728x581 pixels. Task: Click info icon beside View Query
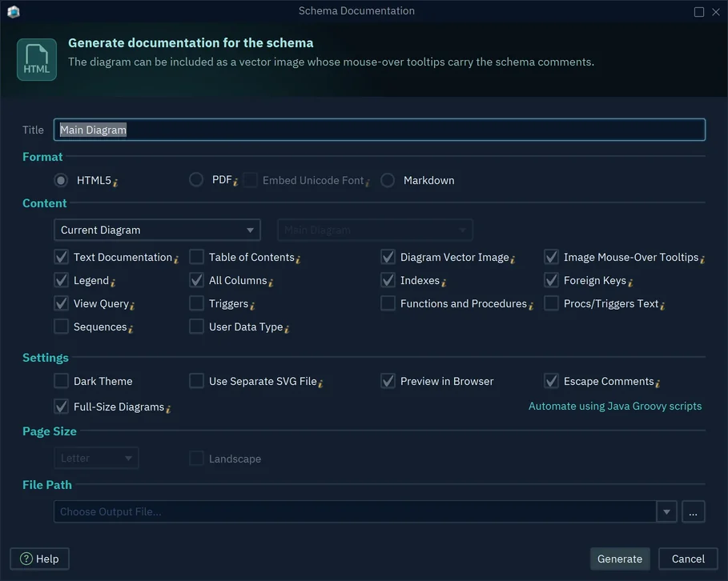tap(133, 307)
